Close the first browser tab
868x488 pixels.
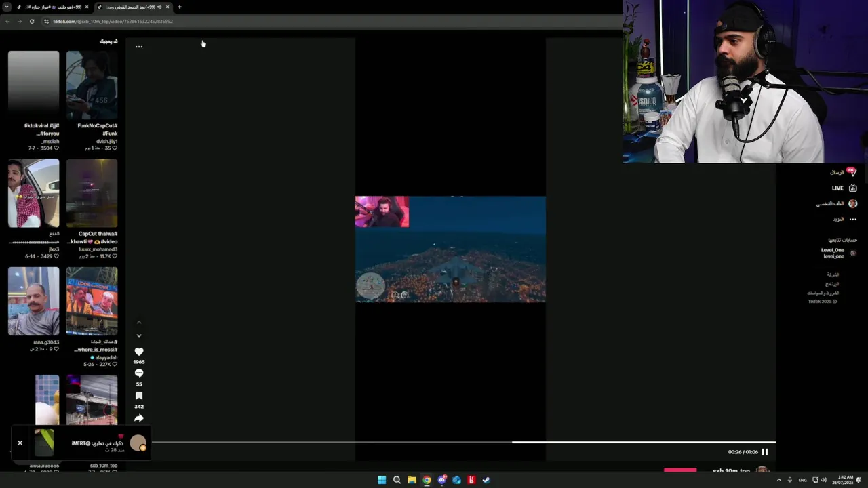[86, 7]
